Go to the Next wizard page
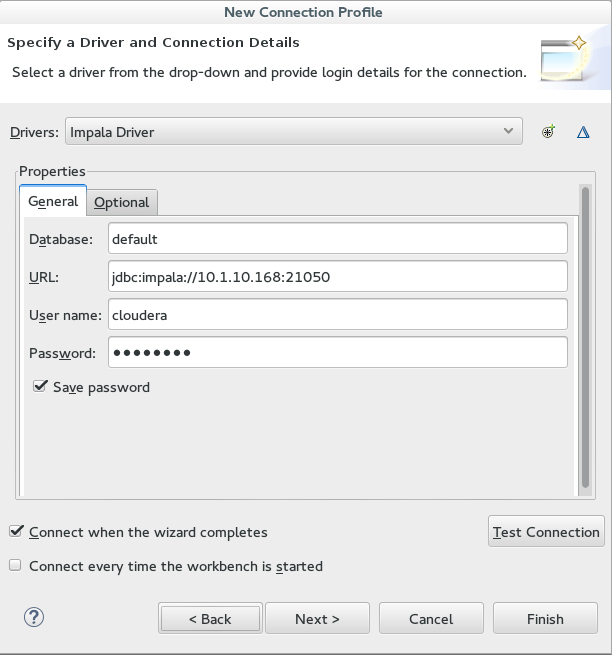Viewport: 612px width, 655px height. click(317, 618)
